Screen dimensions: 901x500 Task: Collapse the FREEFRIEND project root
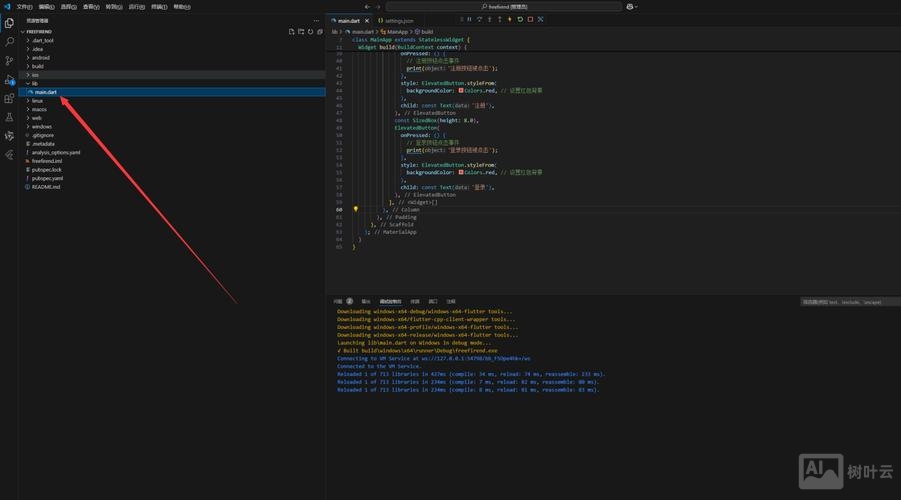coord(45,32)
